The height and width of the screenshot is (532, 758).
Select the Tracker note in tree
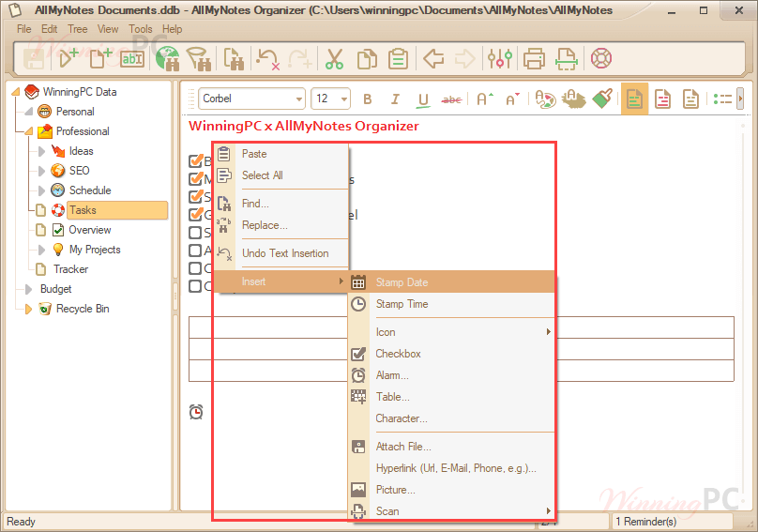(x=70, y=269)
